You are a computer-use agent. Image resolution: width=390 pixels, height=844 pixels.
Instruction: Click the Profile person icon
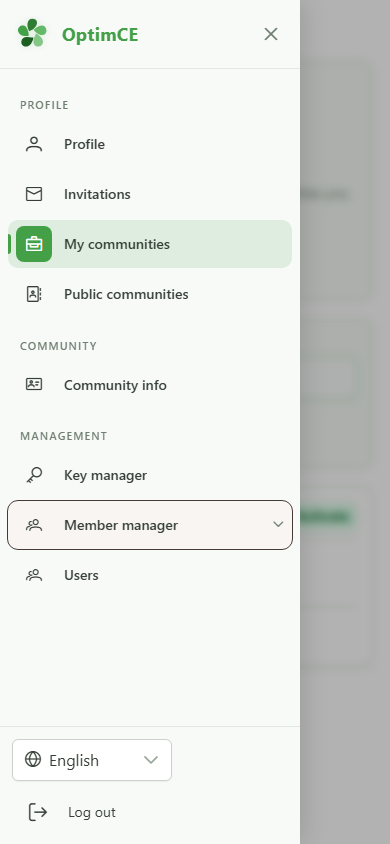(34, 144)
